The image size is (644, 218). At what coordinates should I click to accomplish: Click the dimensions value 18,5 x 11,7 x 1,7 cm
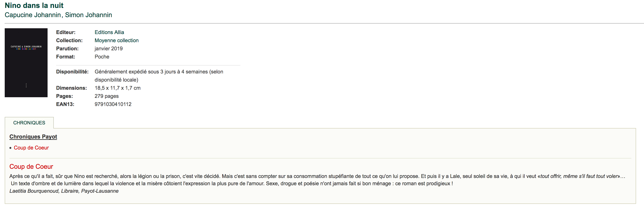117,88
